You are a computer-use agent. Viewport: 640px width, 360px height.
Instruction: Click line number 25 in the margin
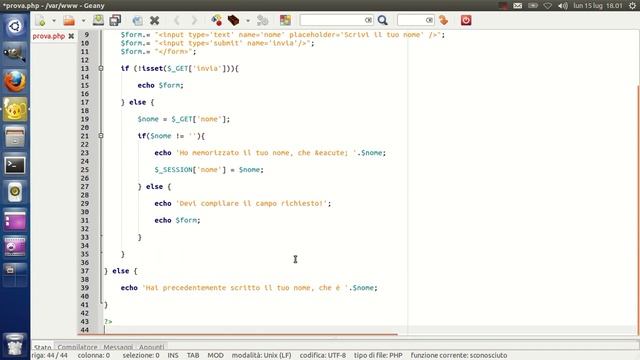(84, 170)
